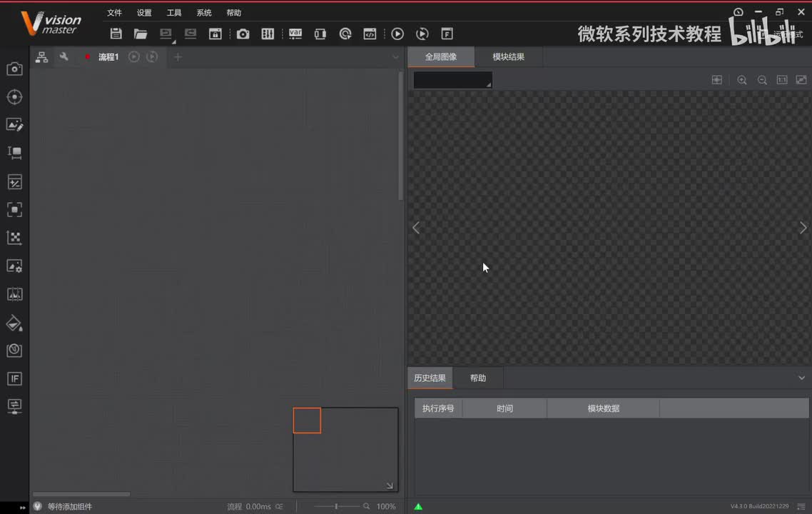Viewport: 812px width, 514px height.
Task: Select the locating crosshair tool in sidebar
Action: [x=14, y=97]
